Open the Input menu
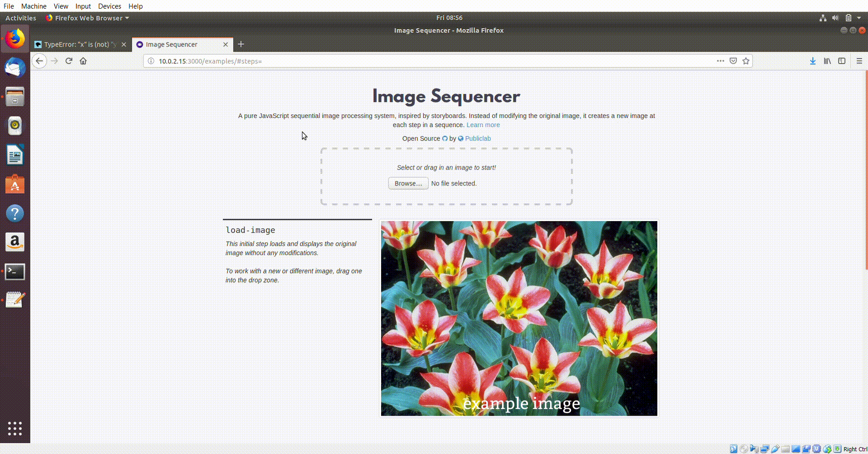The height and width of the screenshot is (454, 868). pyautogui.click(x=83, y=6)
